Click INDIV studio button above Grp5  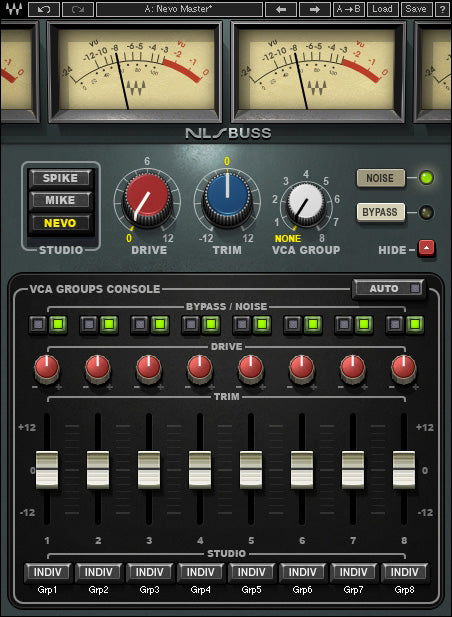point(252,572)
